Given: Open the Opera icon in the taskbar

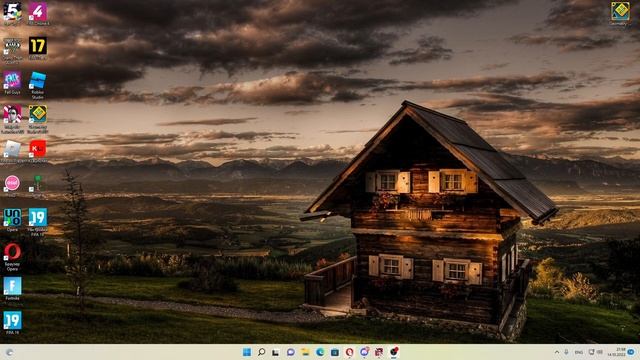Looking at the screenshot, I should click(349, 352).
